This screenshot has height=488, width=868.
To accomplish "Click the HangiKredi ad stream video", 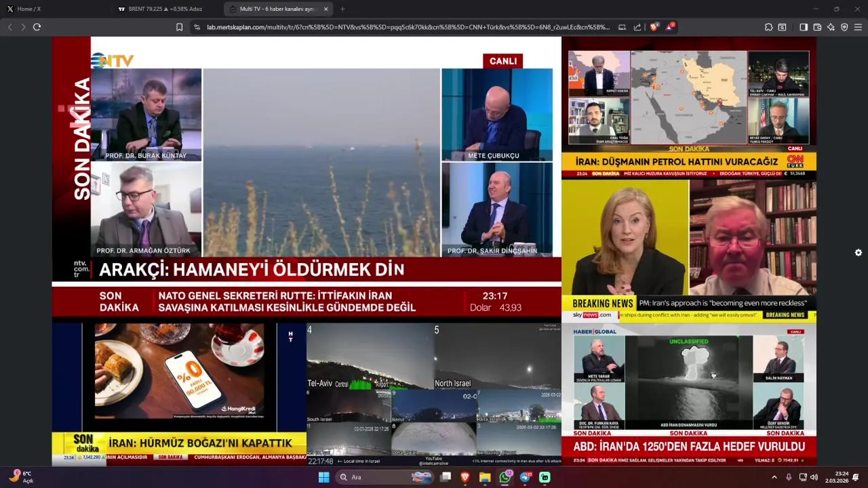I will click(179, 394).
